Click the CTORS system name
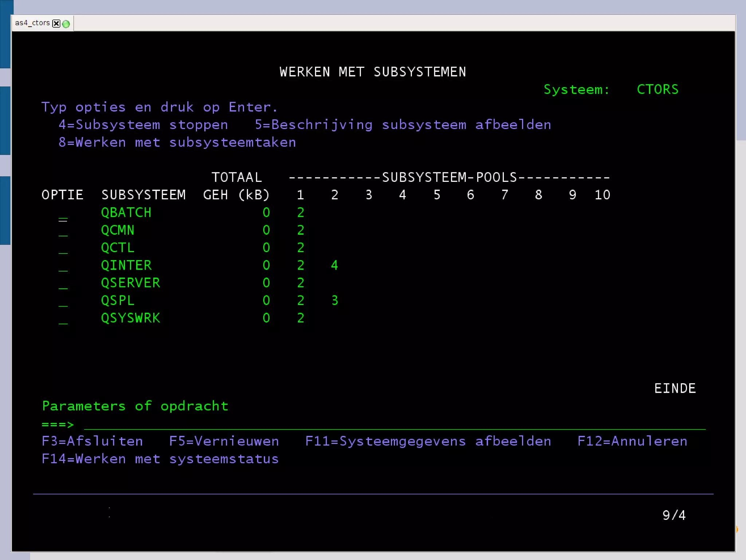This screenshot has width=746, height=560. coord(657,89)
